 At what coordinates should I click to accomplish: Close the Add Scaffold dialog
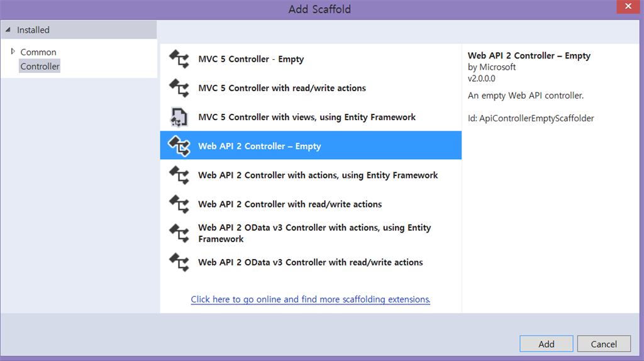(x=625, y=8)
